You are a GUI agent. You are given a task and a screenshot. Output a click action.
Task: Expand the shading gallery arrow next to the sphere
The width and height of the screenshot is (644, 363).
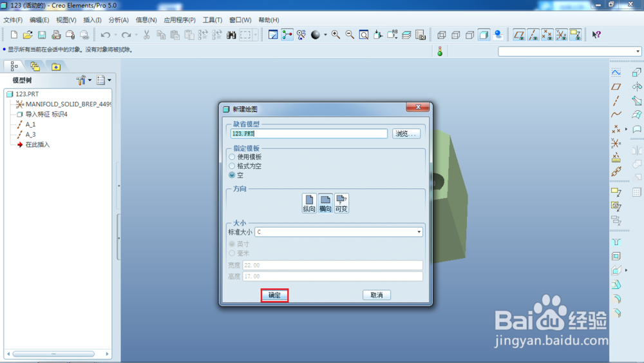click(x=325, y=35)
